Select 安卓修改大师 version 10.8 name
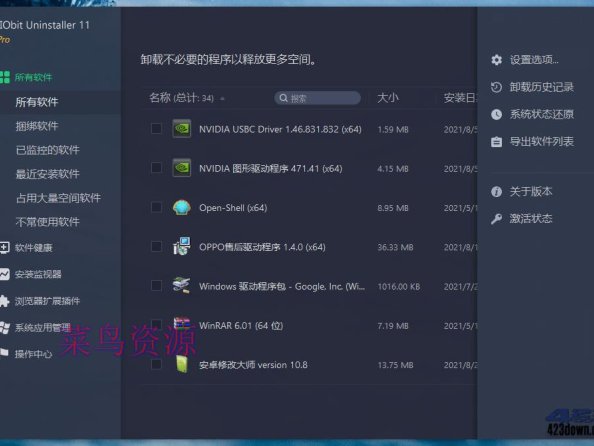This screenshot has width=594, height=446. coord(253,365)
